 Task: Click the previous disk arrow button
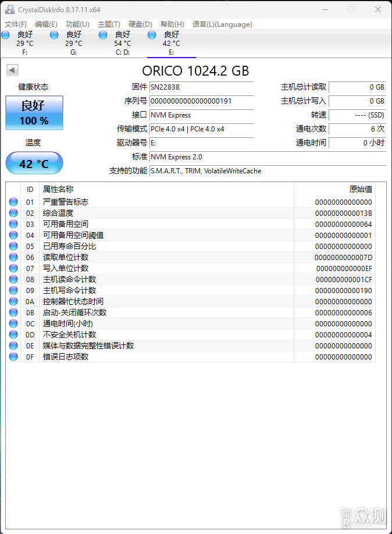point(12,70)
